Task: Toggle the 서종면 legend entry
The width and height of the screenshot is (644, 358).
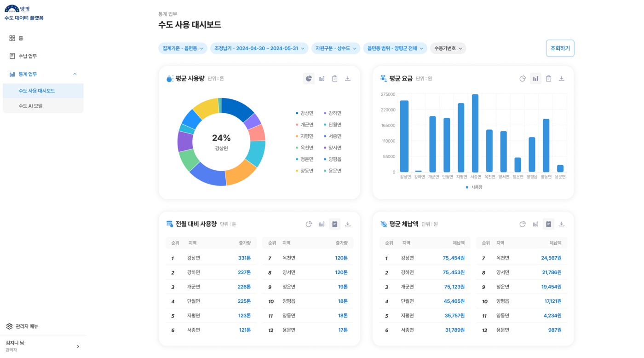Action: pos(333,136)
